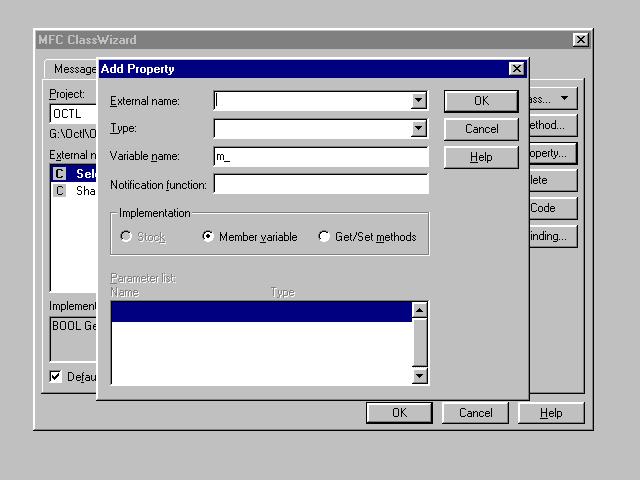Screen dimensions: 640x480
Task: Cancel the Add Property dialog
Action: coord(481,129)
